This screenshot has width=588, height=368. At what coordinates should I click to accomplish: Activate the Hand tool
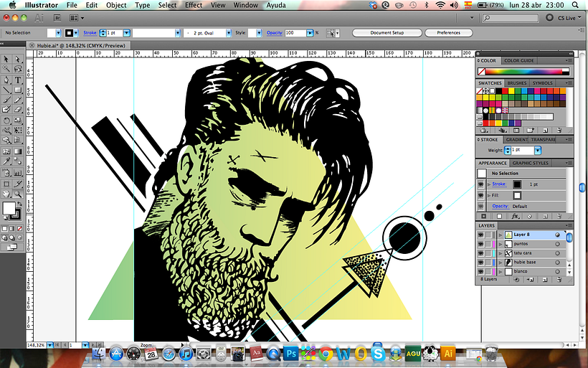pyautogui.click(x=6, y=194)
